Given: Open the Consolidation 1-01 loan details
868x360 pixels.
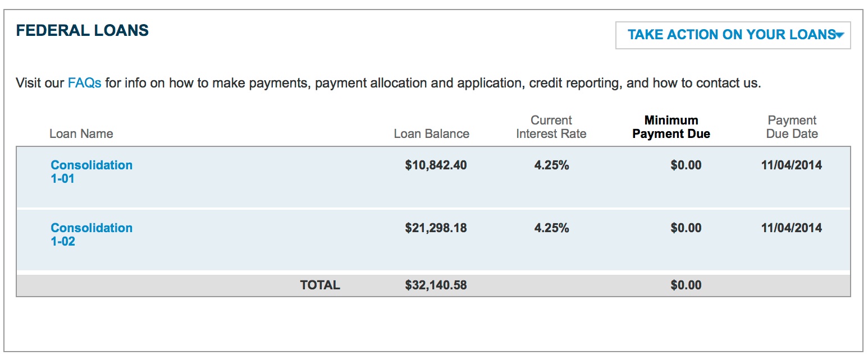Looking at the screenshot, I should coord(92,172).
